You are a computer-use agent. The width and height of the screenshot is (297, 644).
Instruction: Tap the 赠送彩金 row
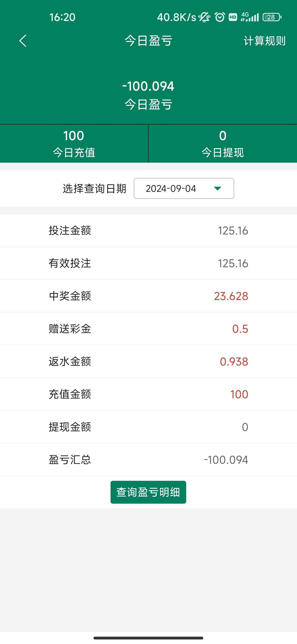tap(148, 329)
